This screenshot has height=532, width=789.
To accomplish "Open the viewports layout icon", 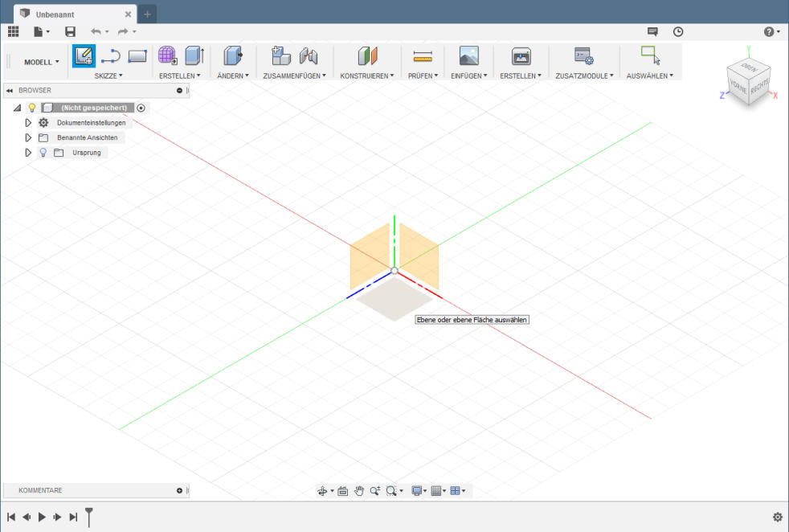I will tap(456, 491).
